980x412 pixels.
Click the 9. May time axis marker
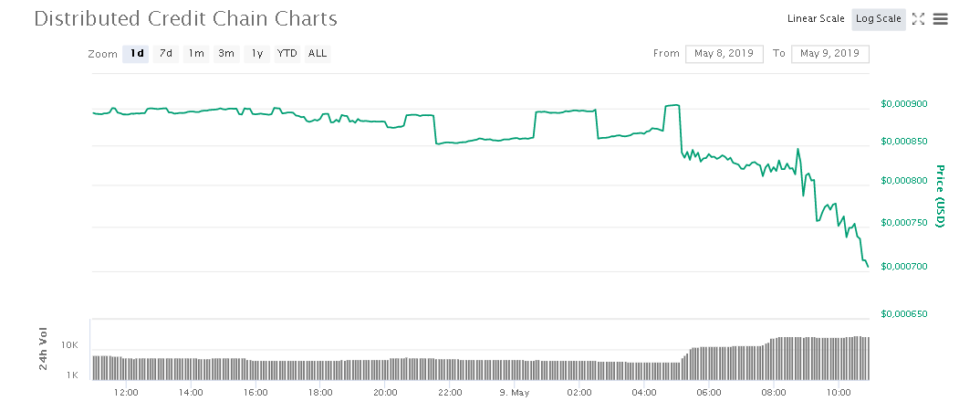coord(515,393)
